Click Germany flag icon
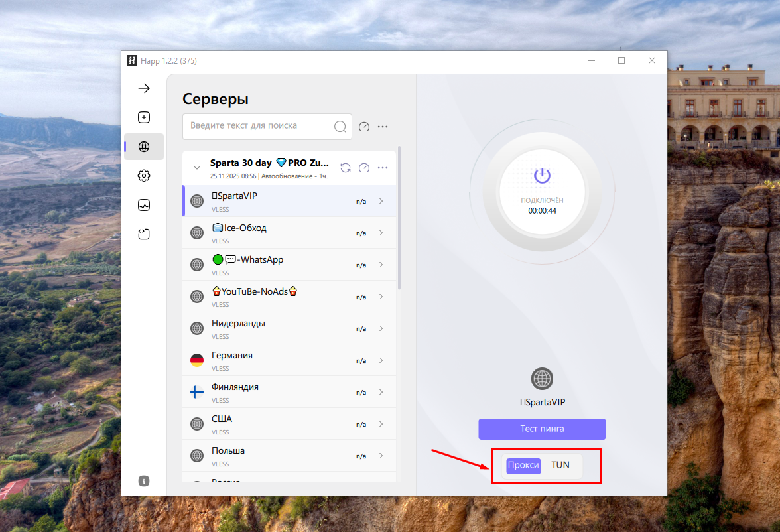 click(x=197, y=360)
